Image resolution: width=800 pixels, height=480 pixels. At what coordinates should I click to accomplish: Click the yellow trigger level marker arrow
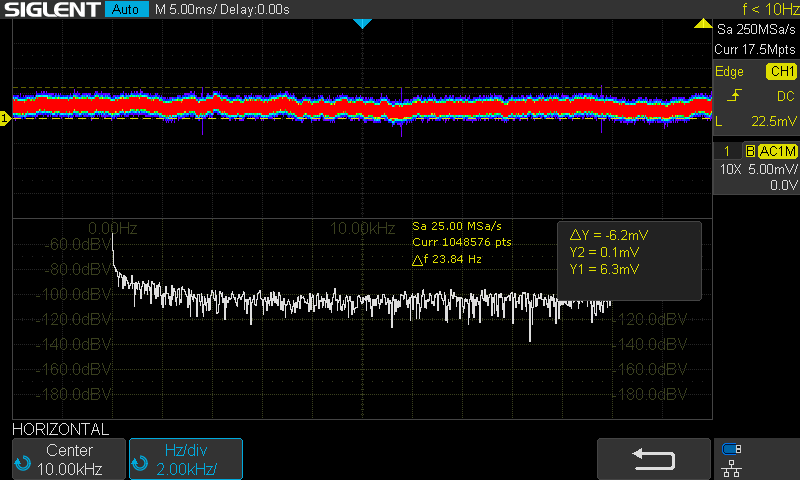pos(703,23)
